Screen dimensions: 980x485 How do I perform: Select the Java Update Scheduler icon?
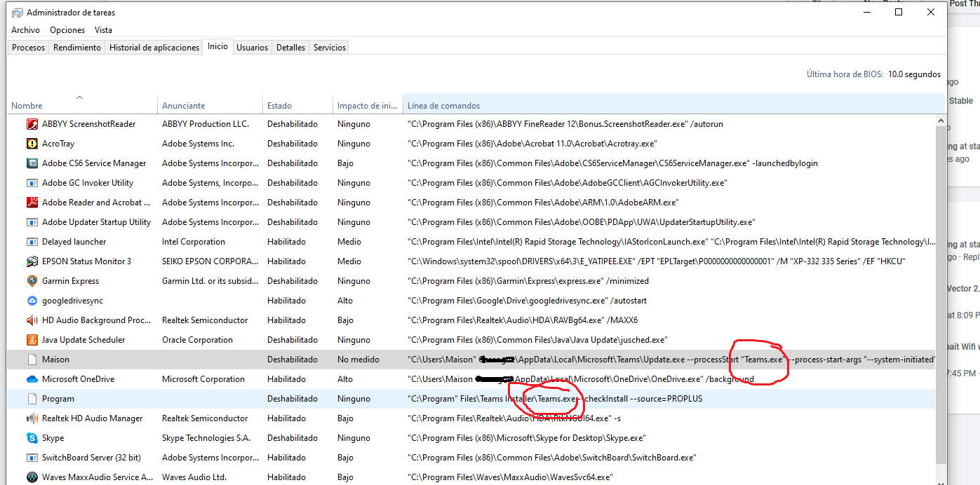[x=32, y=340]
